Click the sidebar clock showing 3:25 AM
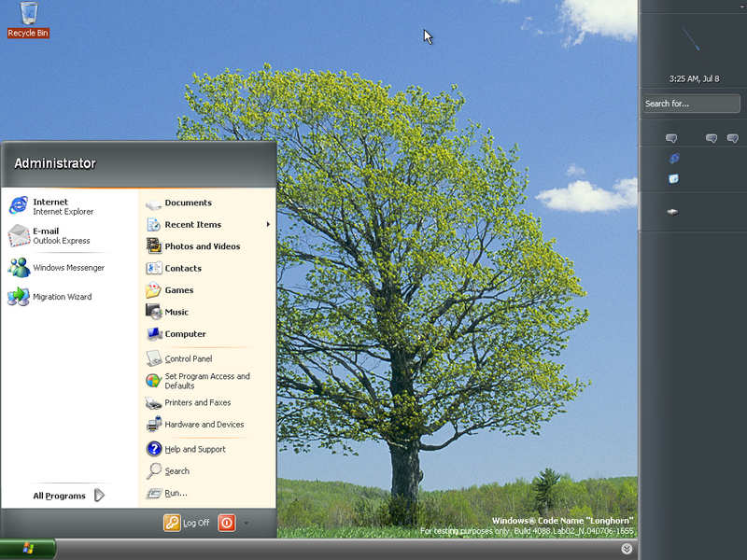The image size is (747, 560). 694,79
